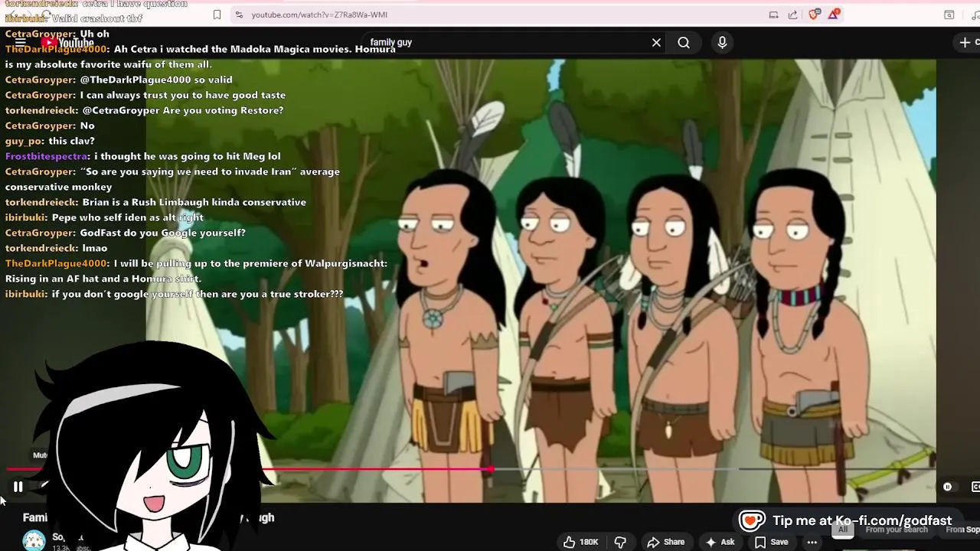
Task: Bookmark this page in the address bar
Action: [x=217, y=15]
